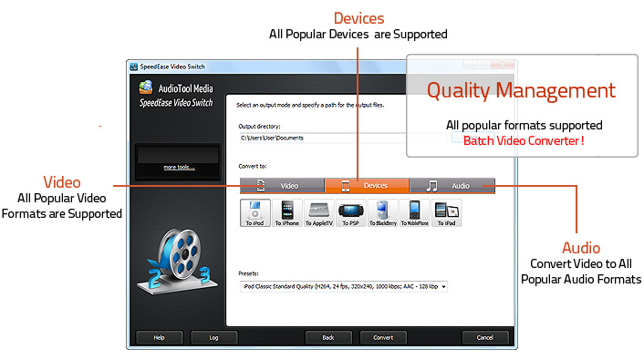644x360 pixels.
Task: Switch to the Audio tab
Action: click(x=452, y=186)
